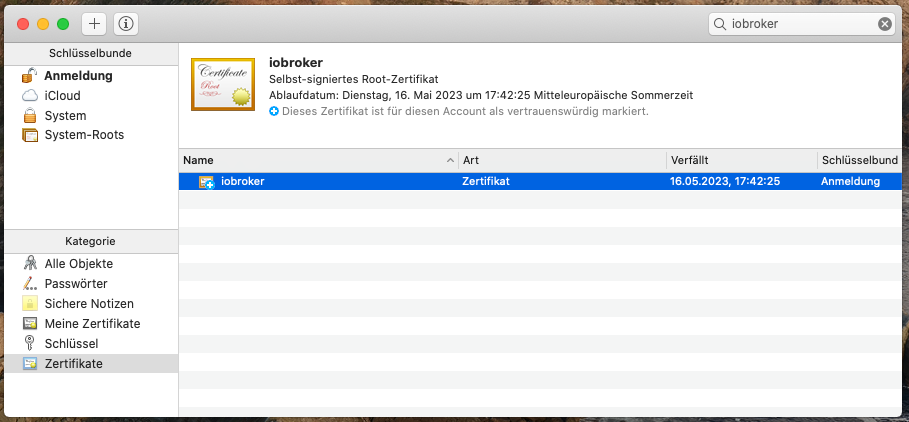
Task: Select the iCloud keychain
Action: (x=62, y=96)
